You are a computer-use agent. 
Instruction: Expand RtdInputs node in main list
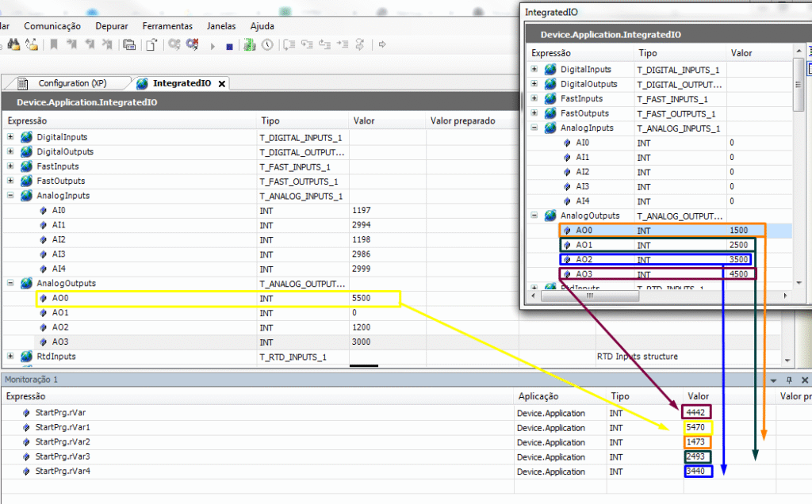tap(10, 356)
